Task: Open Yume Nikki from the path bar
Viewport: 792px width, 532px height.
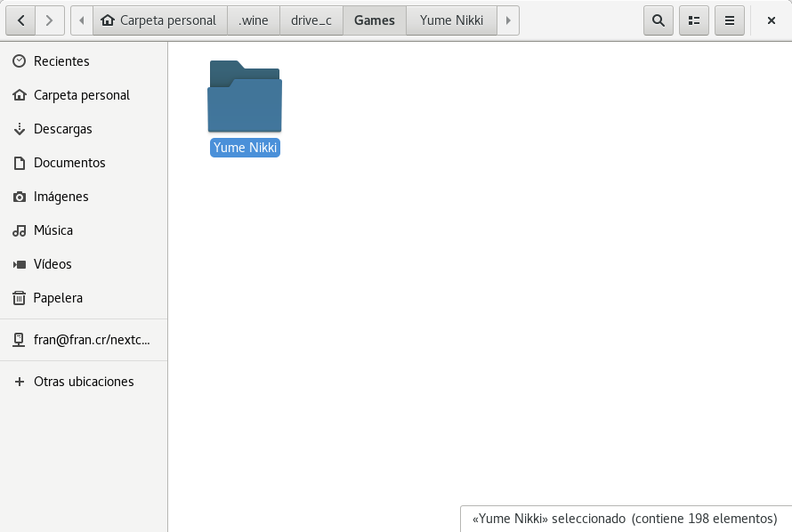Action: pyautogui.click(x=451, y=20)
